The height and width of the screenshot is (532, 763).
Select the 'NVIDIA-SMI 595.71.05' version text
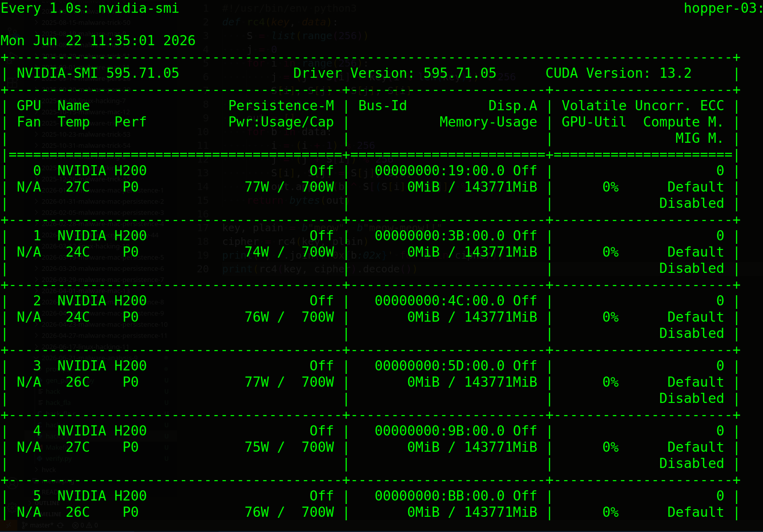(x=98, y=73)
